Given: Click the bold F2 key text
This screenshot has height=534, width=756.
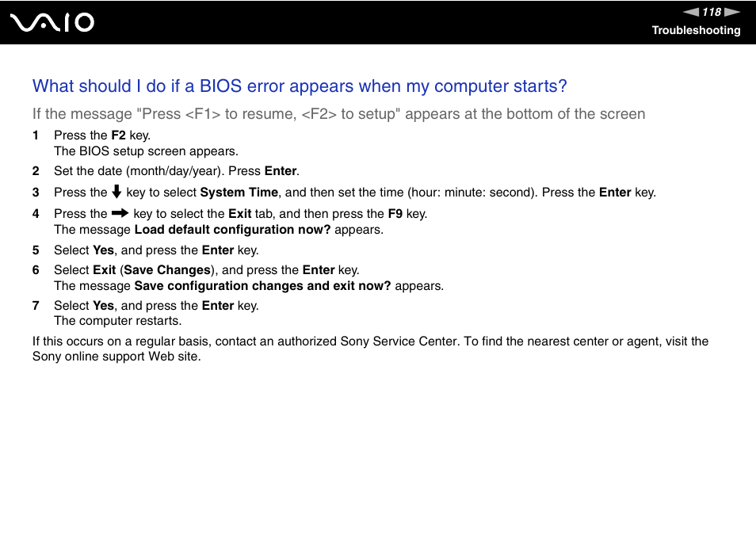Looking at the screenshot, I should (118, 135).
